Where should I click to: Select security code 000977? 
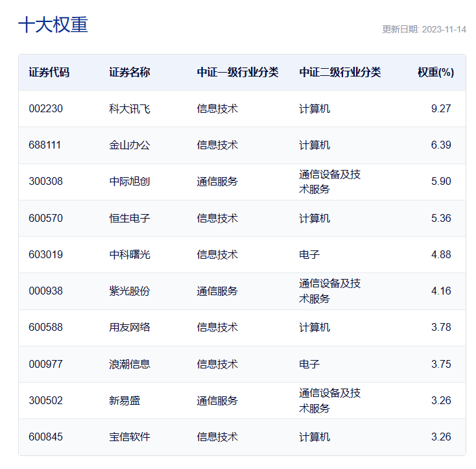point(46,364)
